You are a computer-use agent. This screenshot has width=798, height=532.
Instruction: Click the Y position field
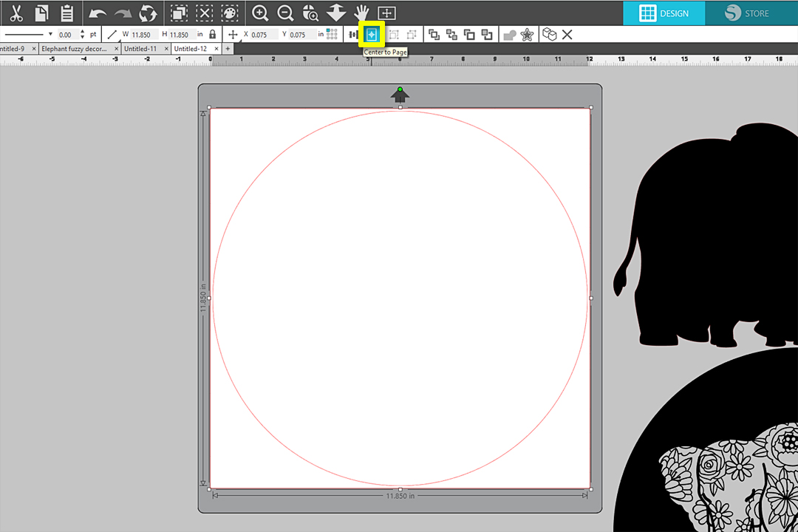point(302,35)
